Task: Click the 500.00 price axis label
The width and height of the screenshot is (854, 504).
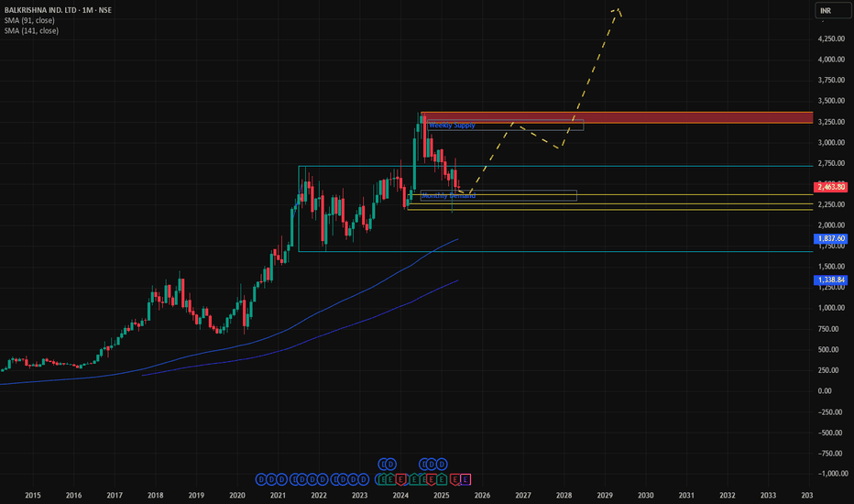Action: point(828,349)
